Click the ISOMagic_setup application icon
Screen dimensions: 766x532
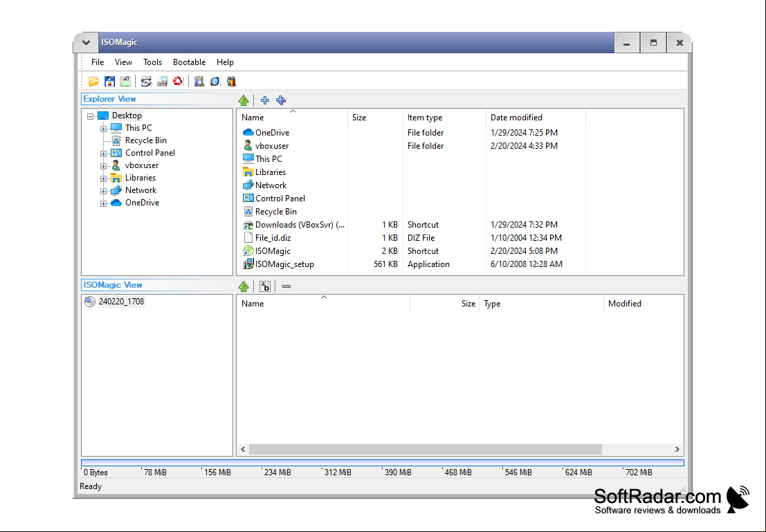(248, 264)
